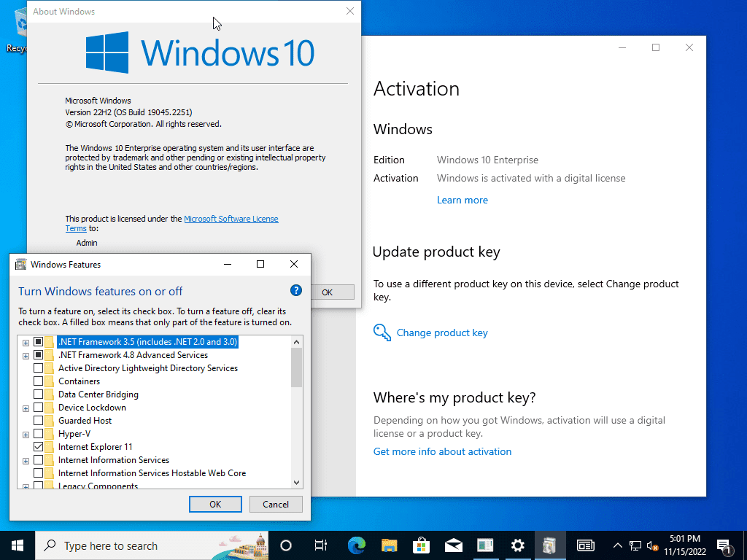
Task: Cancel the Windows Features dialog
Action: (276, 505)
